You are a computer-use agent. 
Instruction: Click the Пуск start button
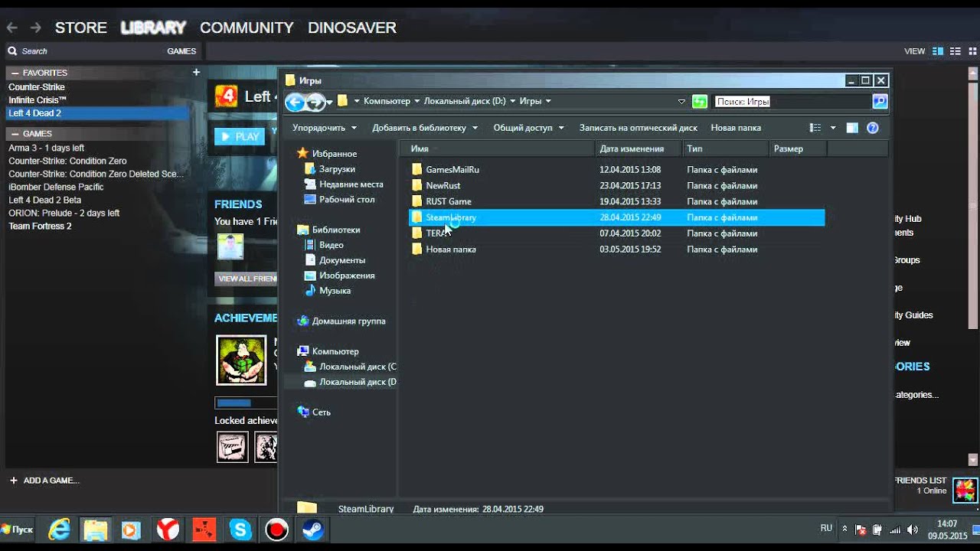[x=17, y=530]
